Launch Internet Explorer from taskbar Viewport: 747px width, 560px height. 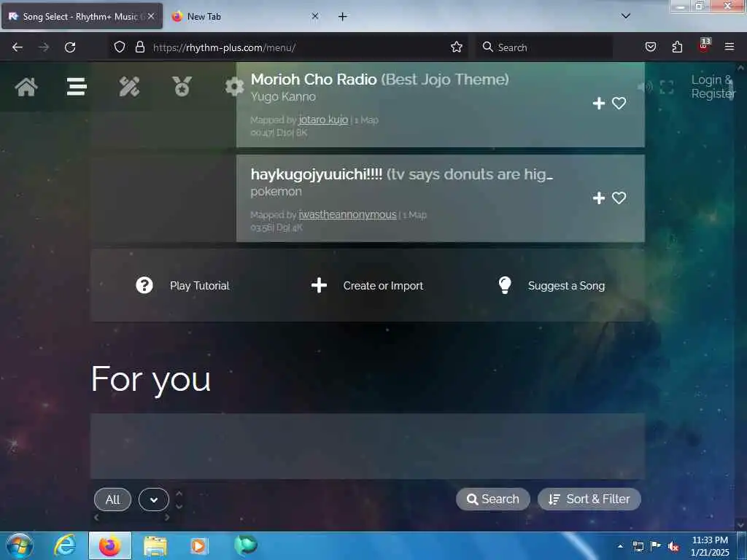[x=64, y=545]
